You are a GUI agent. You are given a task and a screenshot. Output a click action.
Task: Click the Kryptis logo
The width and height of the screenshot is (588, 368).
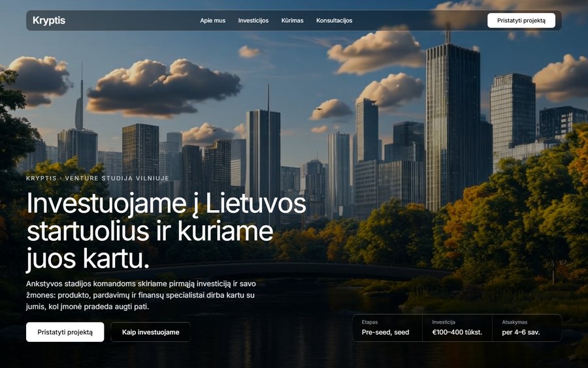tap(49, 21)
